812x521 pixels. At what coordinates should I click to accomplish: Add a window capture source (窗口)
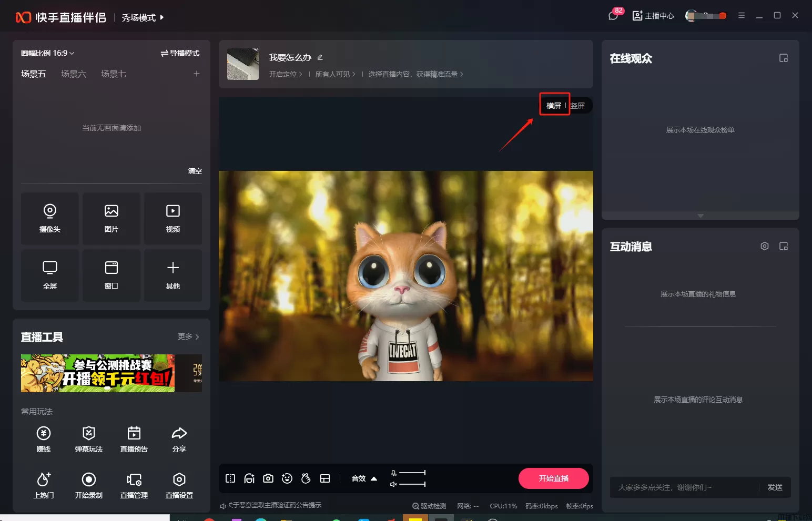click(x=111, y=274)
